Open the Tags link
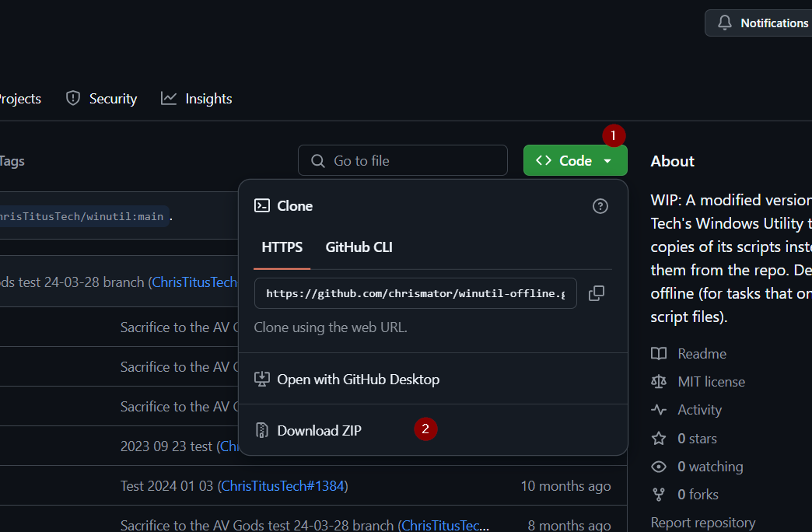The image size is (812, 532). (12, 161)
